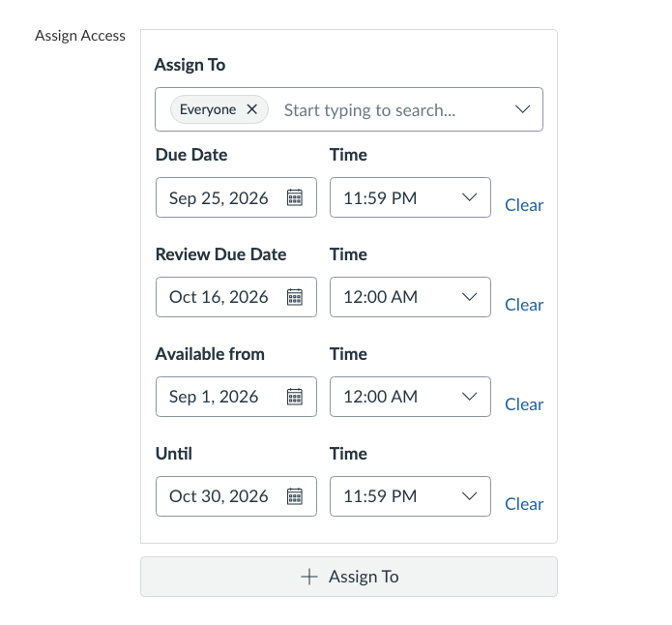Open the Until time dropdown showing 11:59 PM

tap(410, 496)
